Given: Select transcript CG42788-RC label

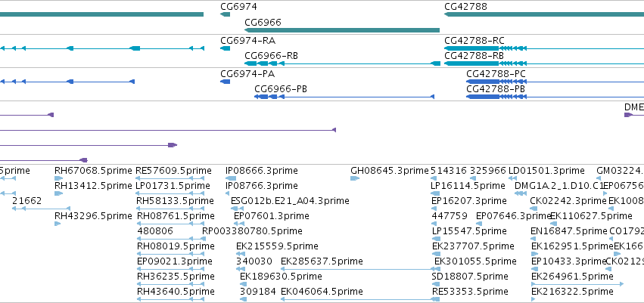Looking at the screenshot, I should [x=474, y=41].
